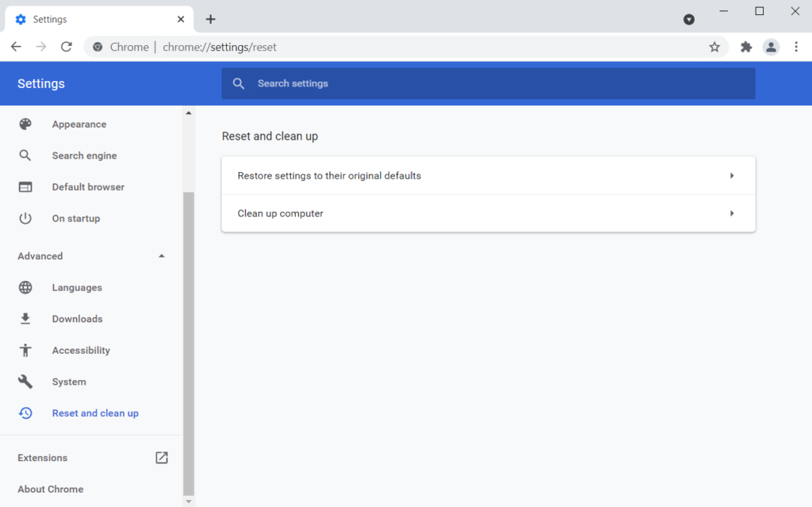
Task: Click the System wrench icon
Action: (x=25, y=382)
